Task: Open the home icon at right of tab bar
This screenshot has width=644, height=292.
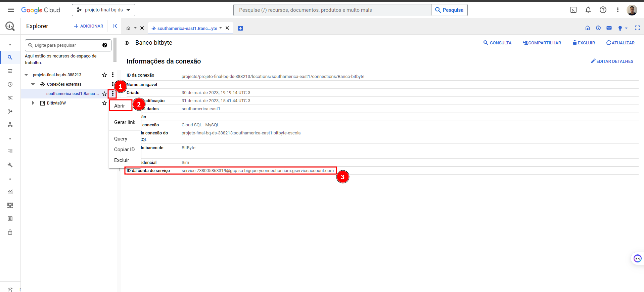Action: (x=588, y=28)
